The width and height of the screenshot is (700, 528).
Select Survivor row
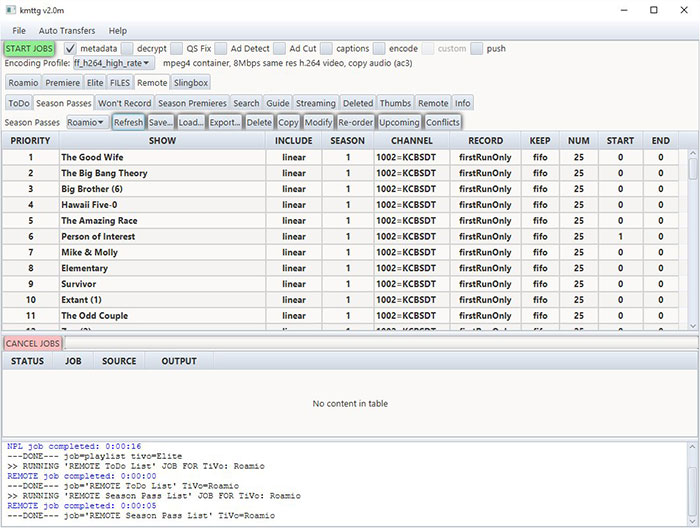pyautogui.click(x=341, y=284)
